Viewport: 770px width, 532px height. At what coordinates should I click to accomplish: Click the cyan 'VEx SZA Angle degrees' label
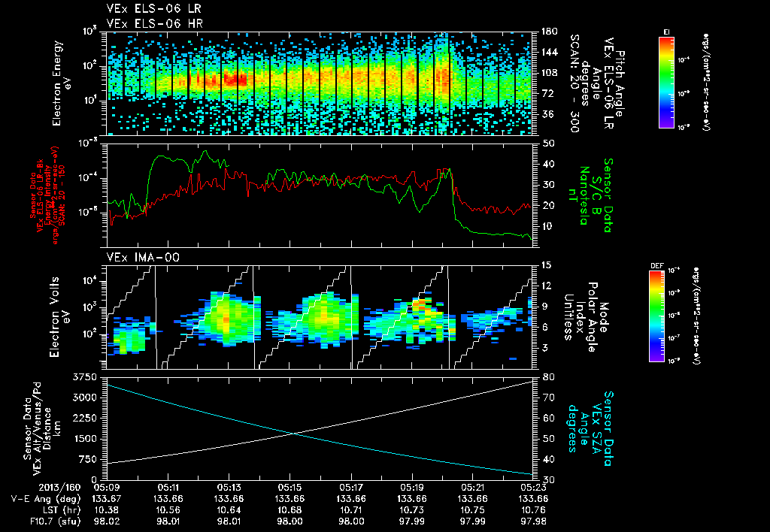(590, 428)
